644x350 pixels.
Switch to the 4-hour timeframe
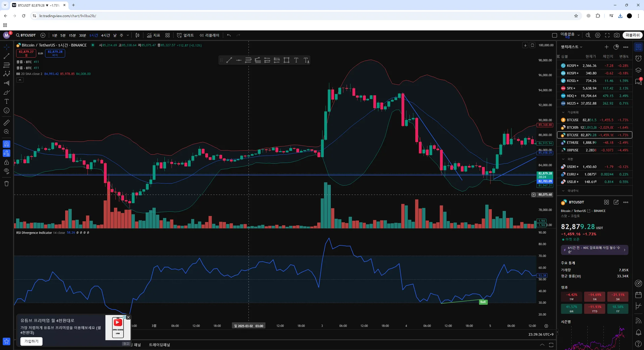click(105, 35)
